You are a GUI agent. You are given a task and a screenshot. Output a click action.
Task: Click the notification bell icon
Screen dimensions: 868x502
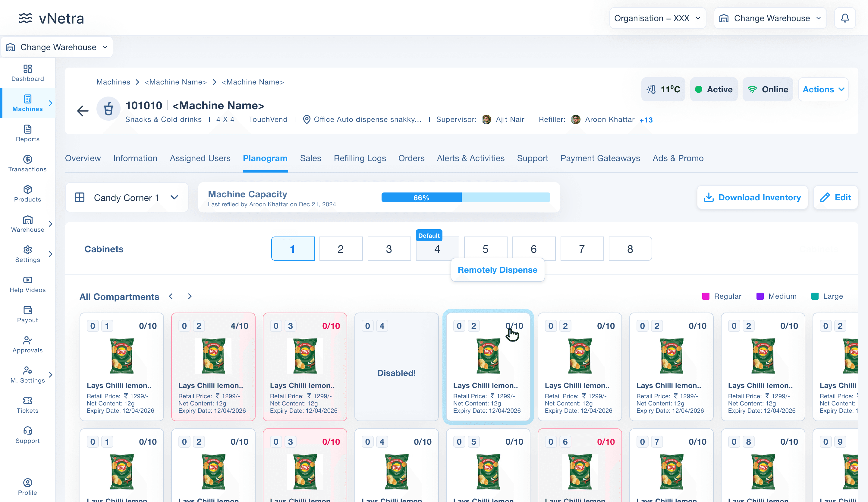tap(844, 18)
